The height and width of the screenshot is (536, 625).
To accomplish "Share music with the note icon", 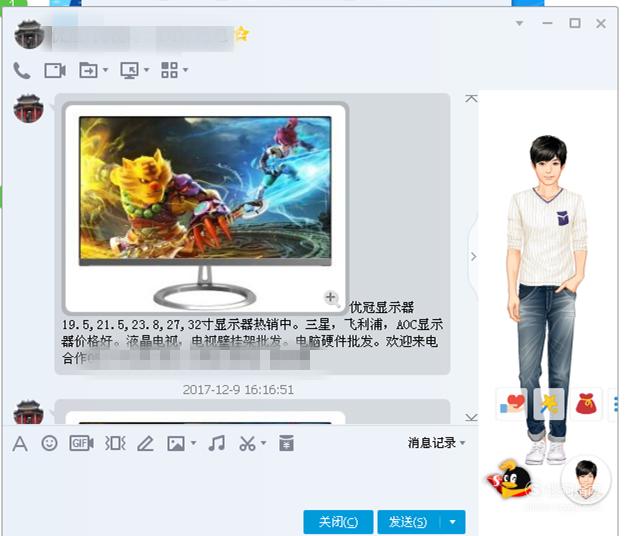I will coord(217,443).
